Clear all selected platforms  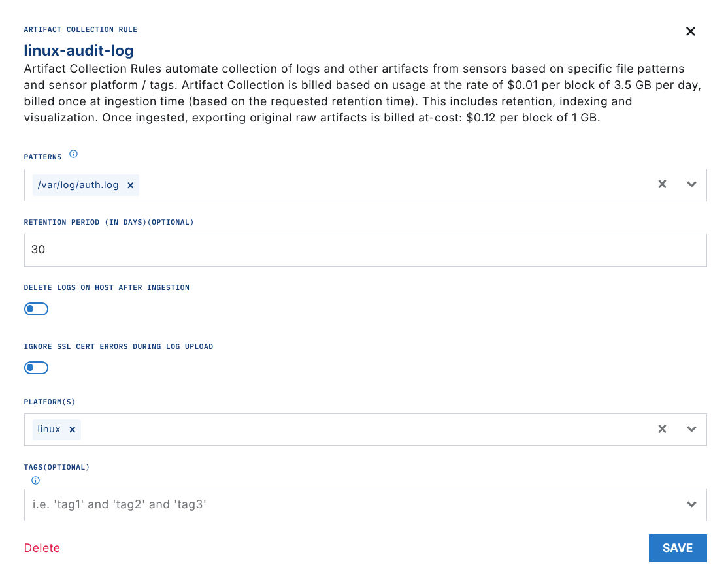click(x=662, y=429)
